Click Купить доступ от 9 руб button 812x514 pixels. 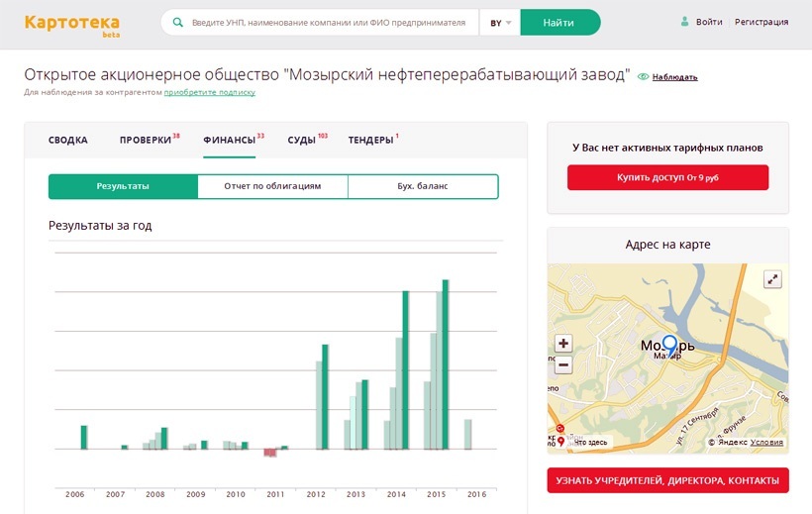click(667, 177)
